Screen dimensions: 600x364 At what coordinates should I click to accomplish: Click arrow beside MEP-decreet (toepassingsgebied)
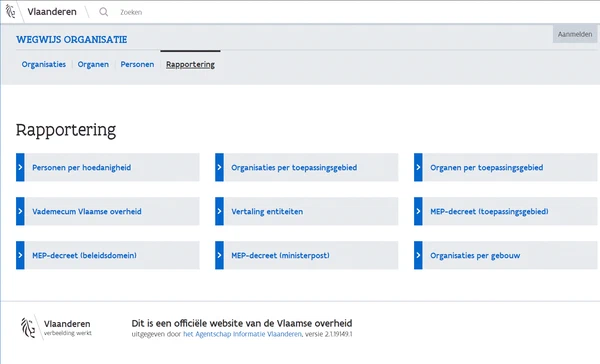click(418, 211)
